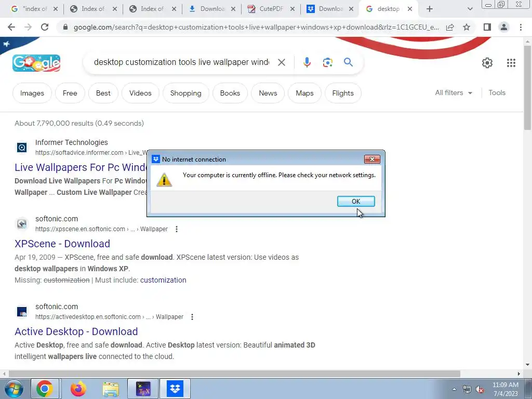This screenshot has width=532, height=399.
Task: Click the padlock site info icon
Action: click(x=65, y=27)
